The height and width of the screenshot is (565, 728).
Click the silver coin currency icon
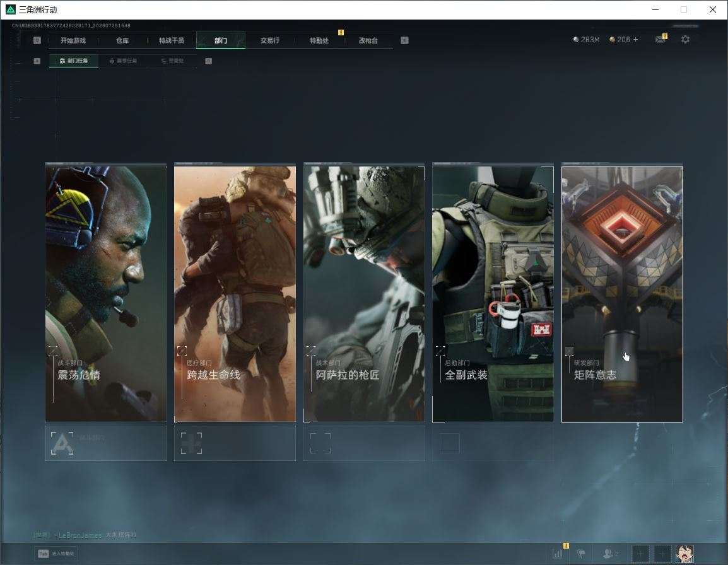[x=576, y=40]
